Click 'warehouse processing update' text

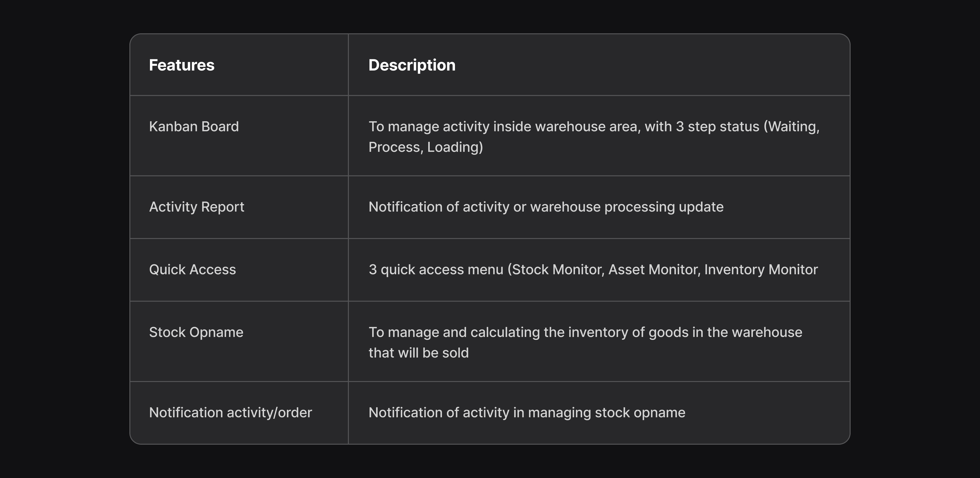click(626, 207)
